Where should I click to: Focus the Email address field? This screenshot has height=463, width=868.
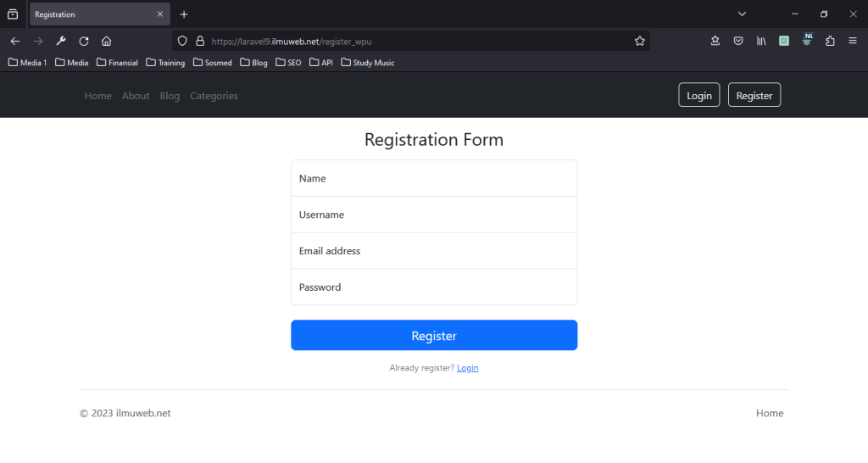tap(434, 251)
